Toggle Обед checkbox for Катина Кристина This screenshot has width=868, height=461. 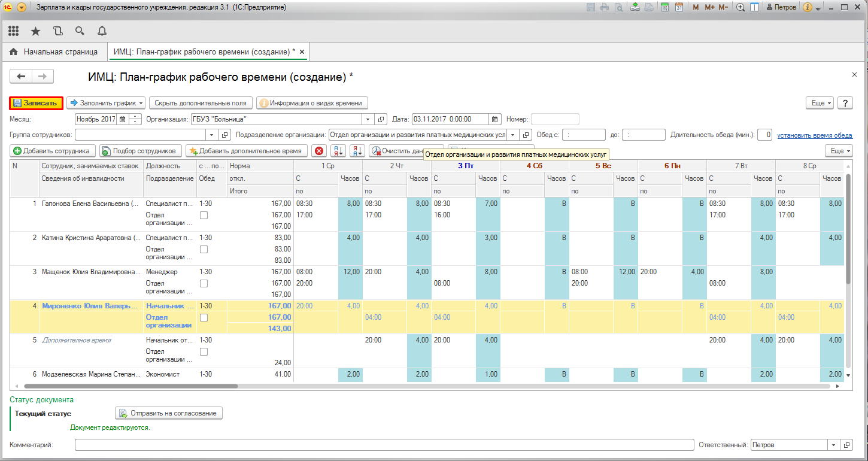(204, 249)
